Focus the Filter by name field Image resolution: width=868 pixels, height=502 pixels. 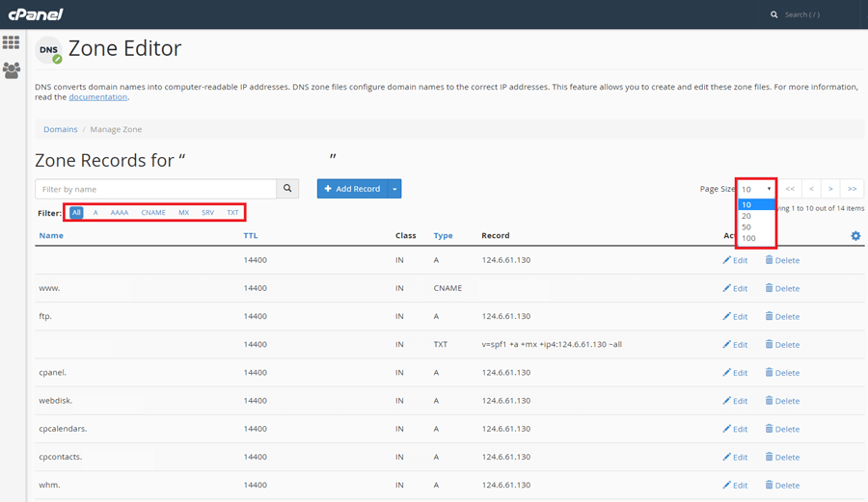pyautogui.click(x=155, y=189)
